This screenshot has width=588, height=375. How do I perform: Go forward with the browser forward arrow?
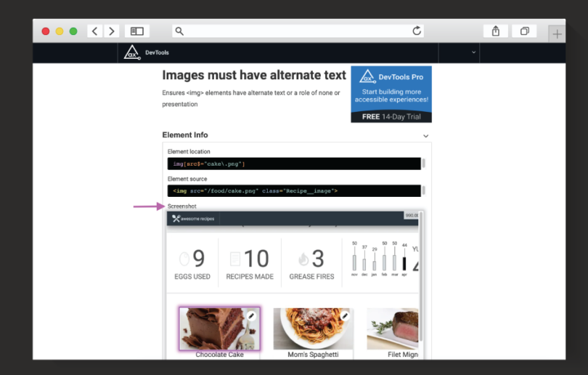[x=111, y=31]
